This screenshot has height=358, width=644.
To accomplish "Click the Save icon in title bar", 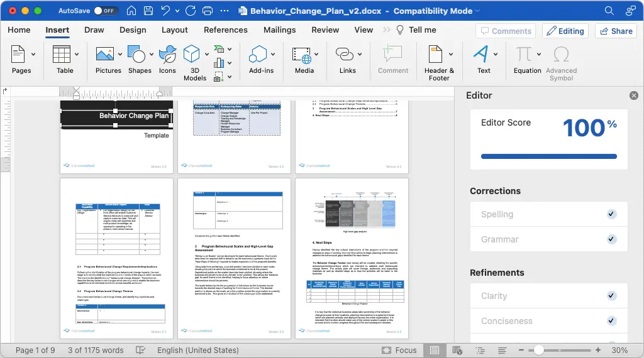I will (x=148, y=11).
